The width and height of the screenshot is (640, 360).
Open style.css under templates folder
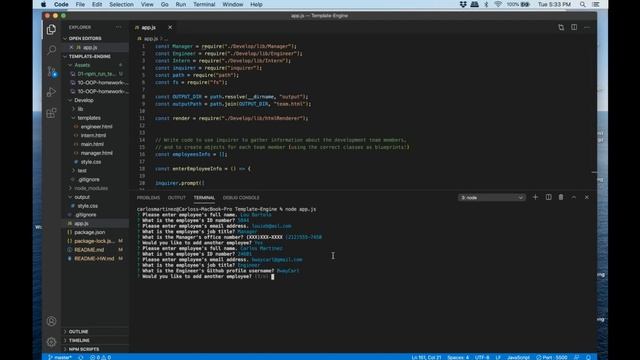(91, 162)
